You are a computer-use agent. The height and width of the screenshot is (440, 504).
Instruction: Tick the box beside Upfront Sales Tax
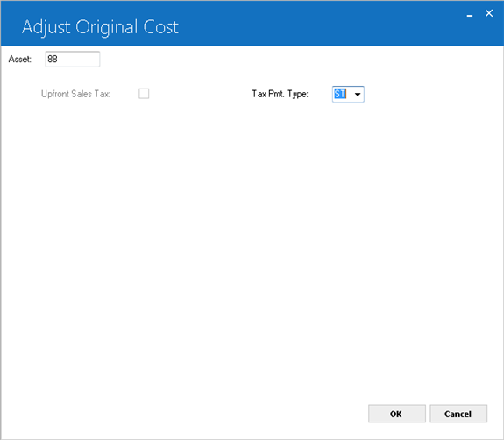144,94
